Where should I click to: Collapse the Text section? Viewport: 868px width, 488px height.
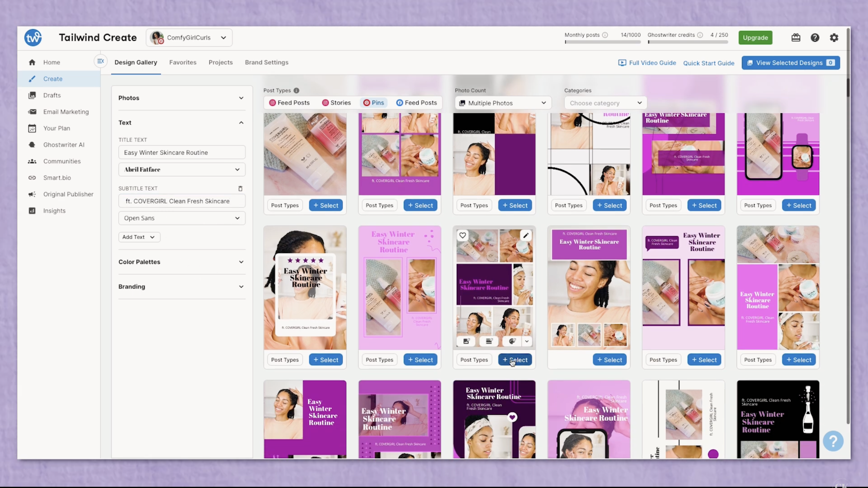click(x=182, y=123)
